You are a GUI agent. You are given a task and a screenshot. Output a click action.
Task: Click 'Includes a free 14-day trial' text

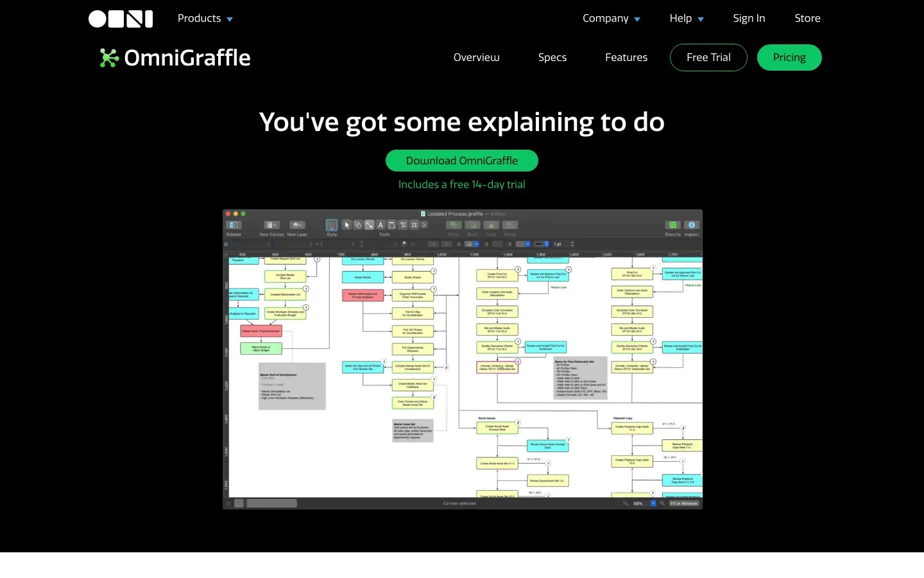pos(462,185)
